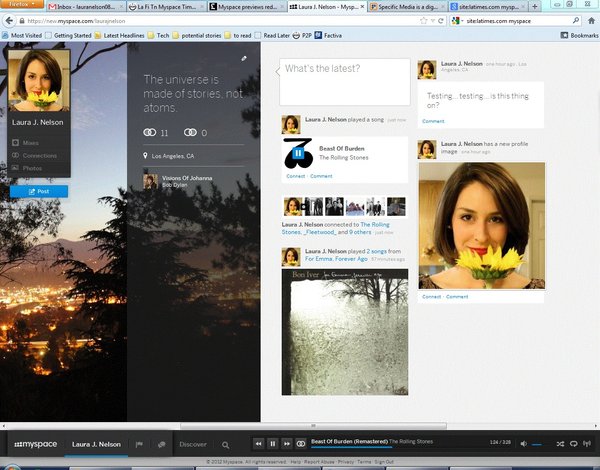Click the blue Post button
The height and width of the screenshot is (470, 600).
[x=39, y=191]
